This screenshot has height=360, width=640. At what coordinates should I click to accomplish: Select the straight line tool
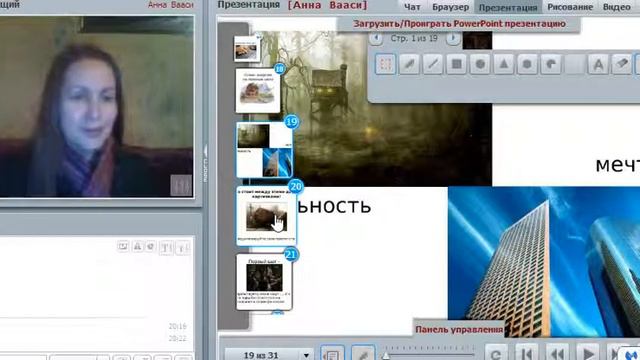[433, 64]
